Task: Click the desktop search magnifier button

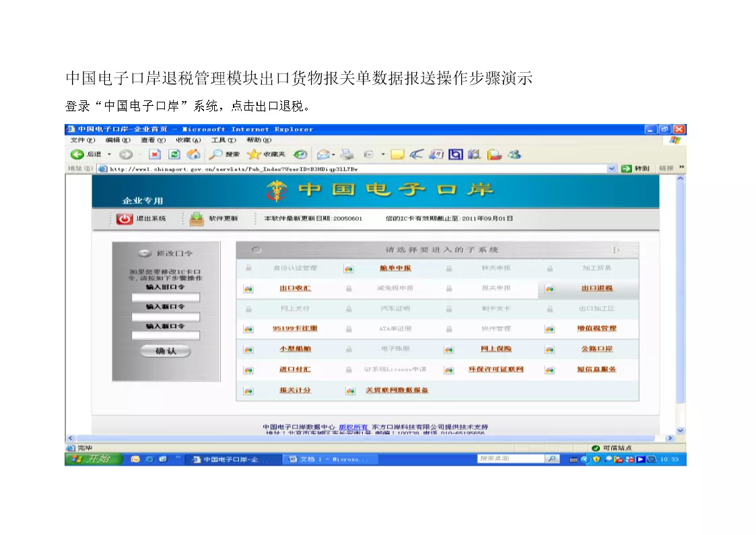Action: (x=552, y=459)
